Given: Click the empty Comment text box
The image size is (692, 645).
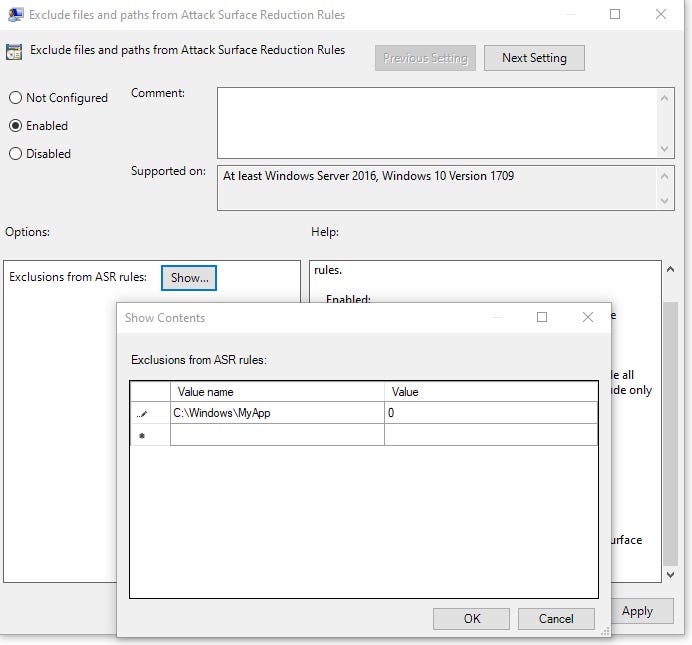Looking at the screenshot, I should coord(436,122).
